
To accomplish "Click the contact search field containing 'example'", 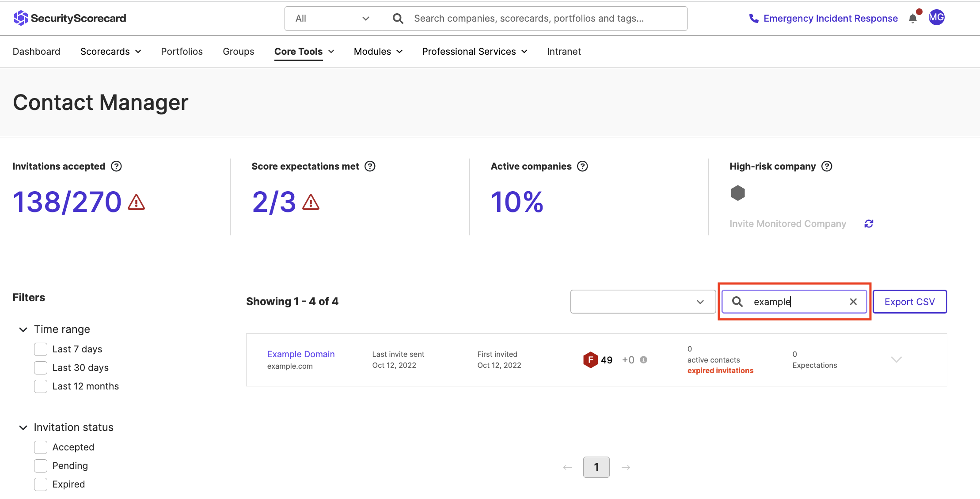I will pos(794,302).
